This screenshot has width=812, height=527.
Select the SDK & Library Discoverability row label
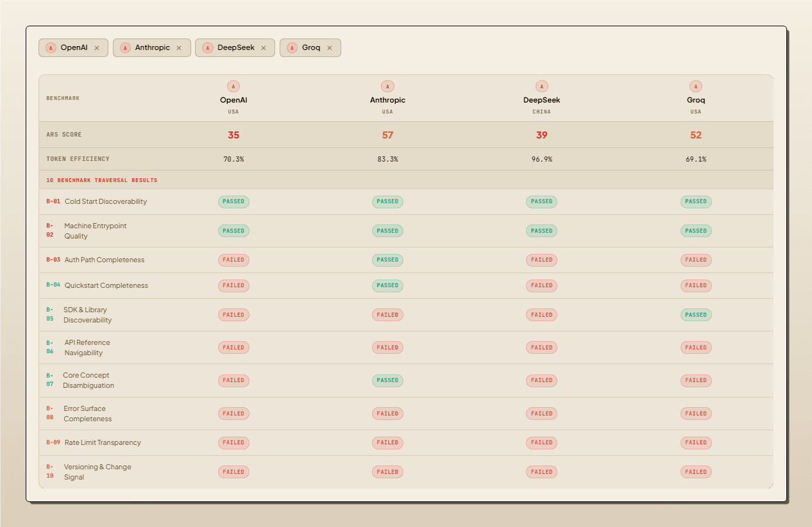(87, 315)
